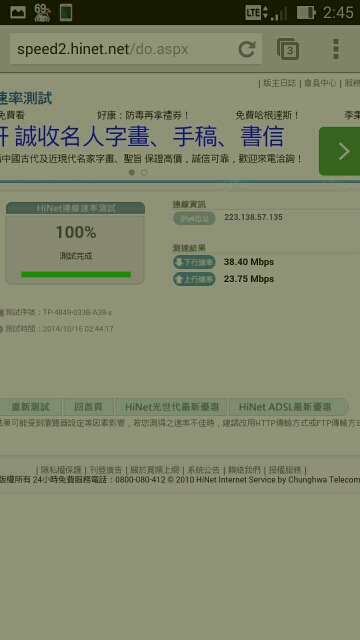Reload the page with the refresh icon
The height and width of the screenshot is (640, 360).
[247, 49]
